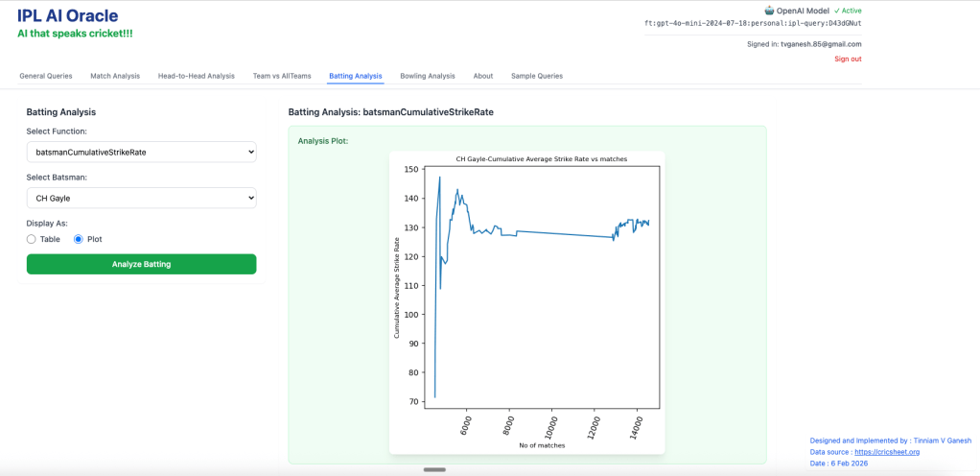Click the CH Gayle strike rate plot
This screenshot has height=476, width=980.
click(526, 302)
